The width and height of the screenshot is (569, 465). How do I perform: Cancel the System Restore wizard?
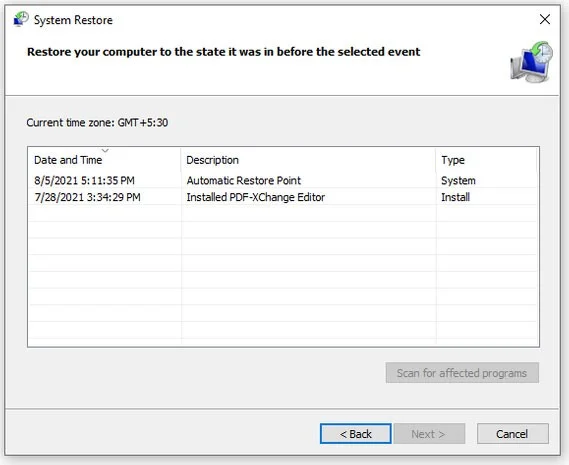[x=512, y=434]
